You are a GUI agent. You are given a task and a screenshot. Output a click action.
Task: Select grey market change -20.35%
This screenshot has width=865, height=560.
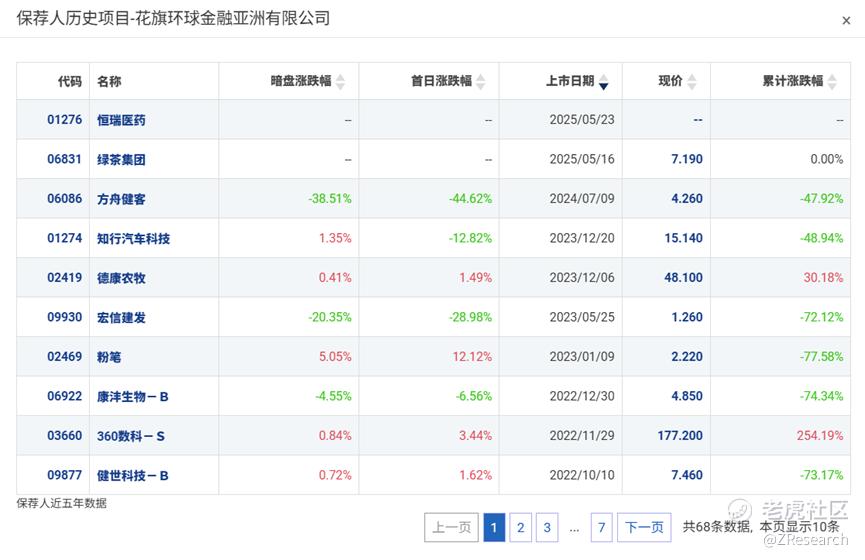pyautogui.click(x=330, y=317)
